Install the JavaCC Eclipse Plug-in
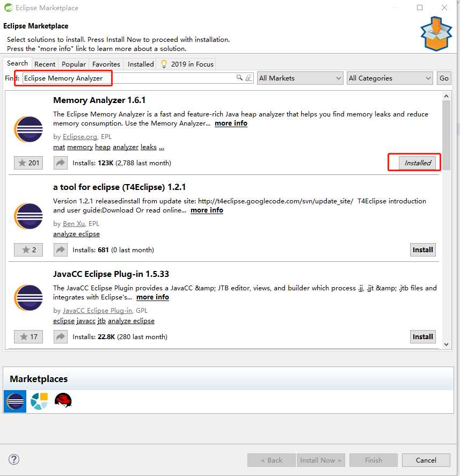This screenshot has width=460, height=476. tap(422, 336)
